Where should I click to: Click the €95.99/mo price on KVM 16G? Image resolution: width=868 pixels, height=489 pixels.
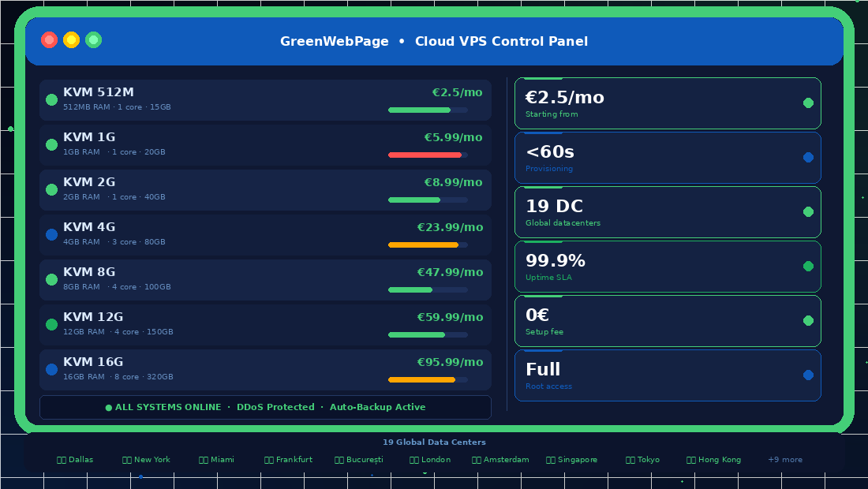[x=450, y=362]
